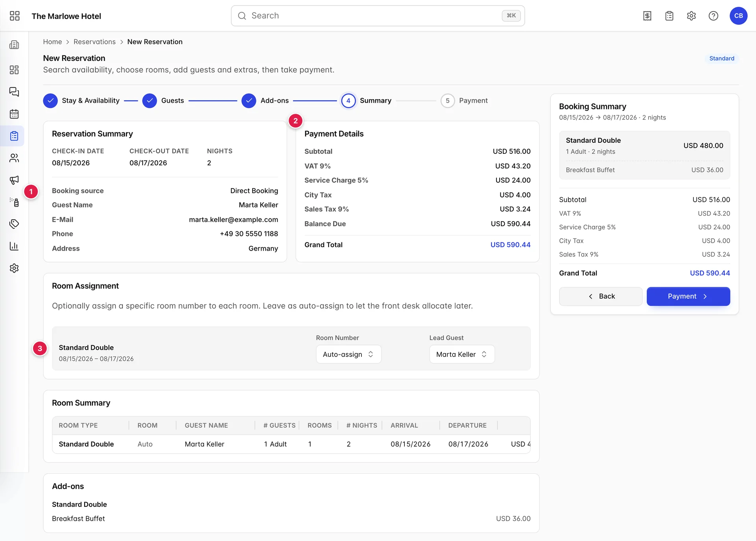This screenshot has width=756, height=541.
Task: Click the Reservations breadcrumb link
Action: [x=94, y=42]
